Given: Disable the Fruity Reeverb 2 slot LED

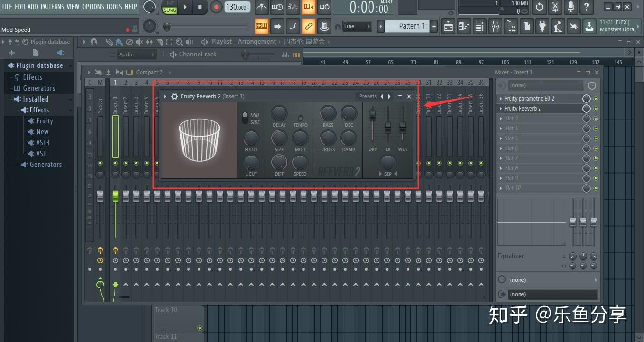Looking at the screenshot, I should click(596, 109).
